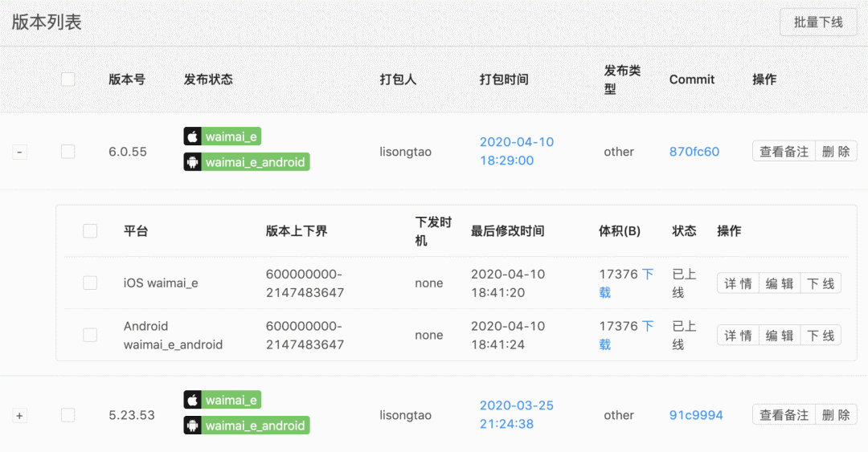
Task: Click 编辑 for iOS waimai_e
Action: tap(780, 283)
